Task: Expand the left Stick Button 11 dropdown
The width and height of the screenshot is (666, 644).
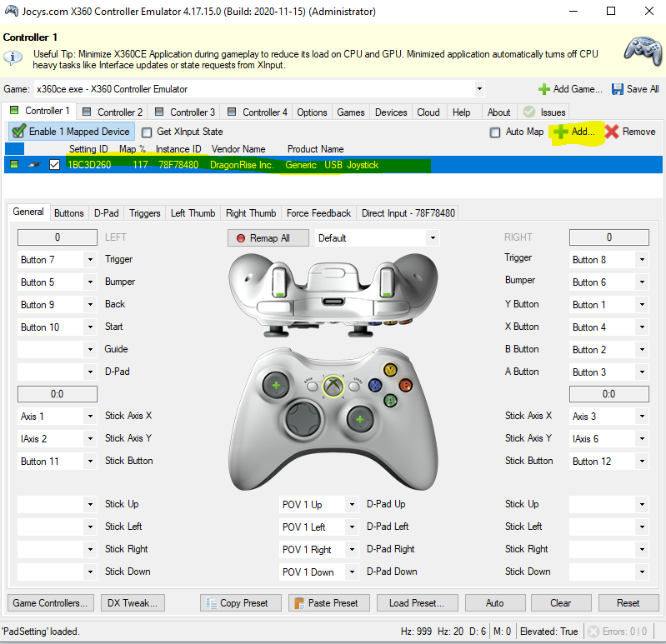Action: click(90, 461)
